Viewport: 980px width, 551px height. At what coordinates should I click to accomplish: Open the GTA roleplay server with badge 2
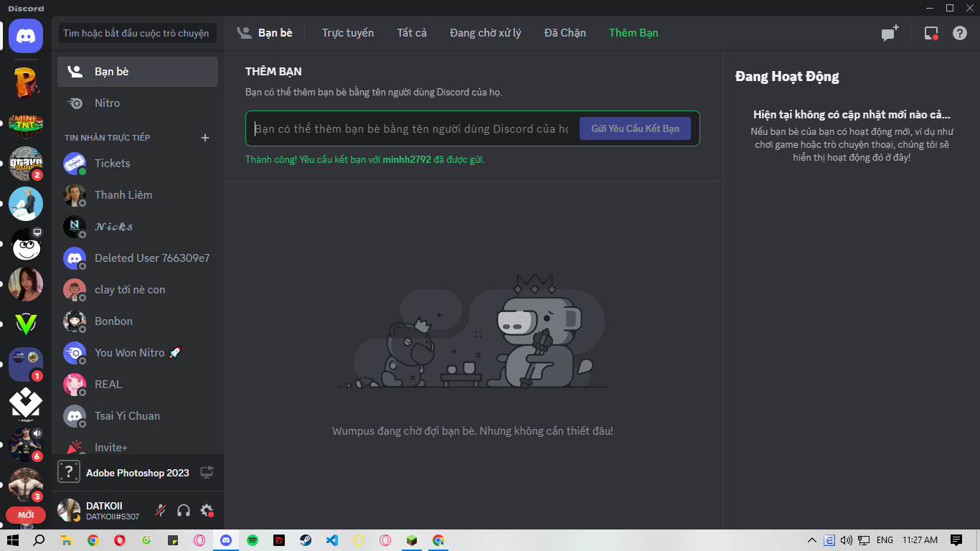tap(26, 164)
